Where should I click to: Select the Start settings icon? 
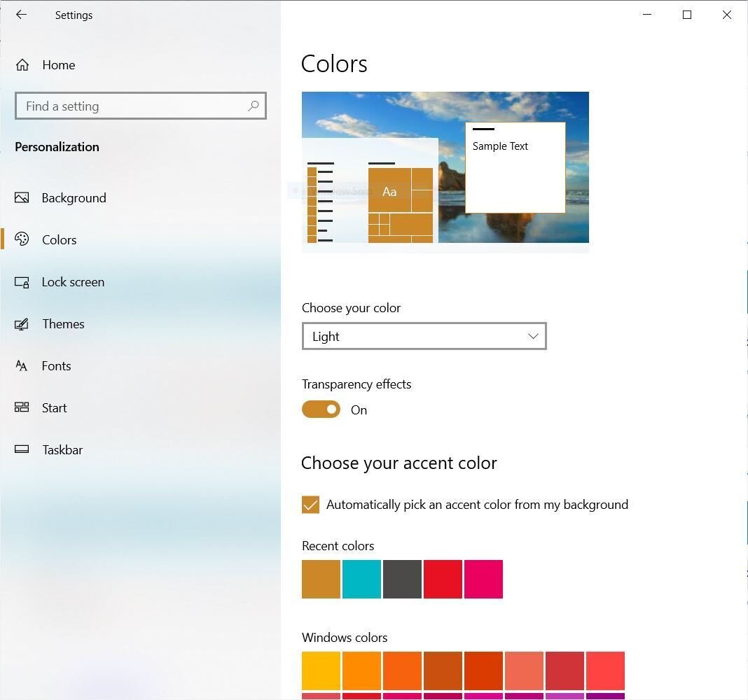click(x=22, y=407)
